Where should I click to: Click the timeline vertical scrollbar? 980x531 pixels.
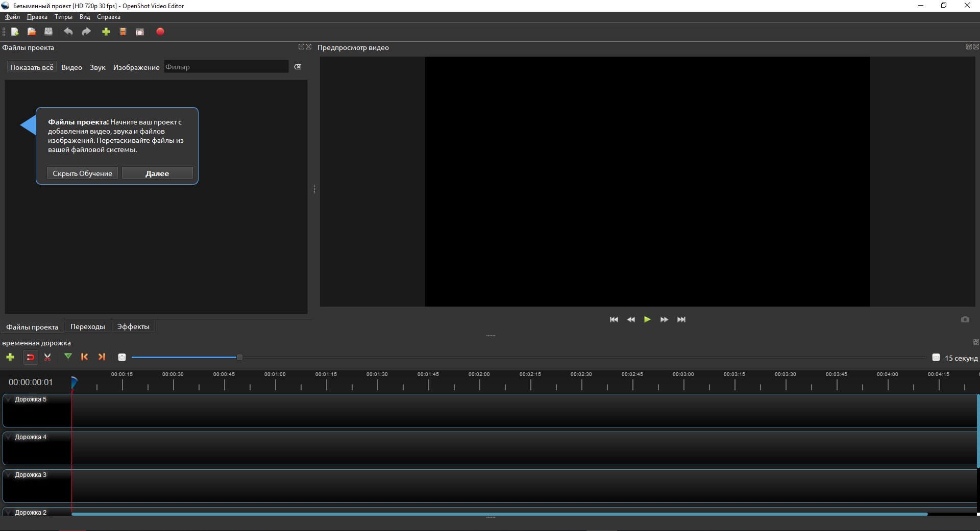point(978,431)
